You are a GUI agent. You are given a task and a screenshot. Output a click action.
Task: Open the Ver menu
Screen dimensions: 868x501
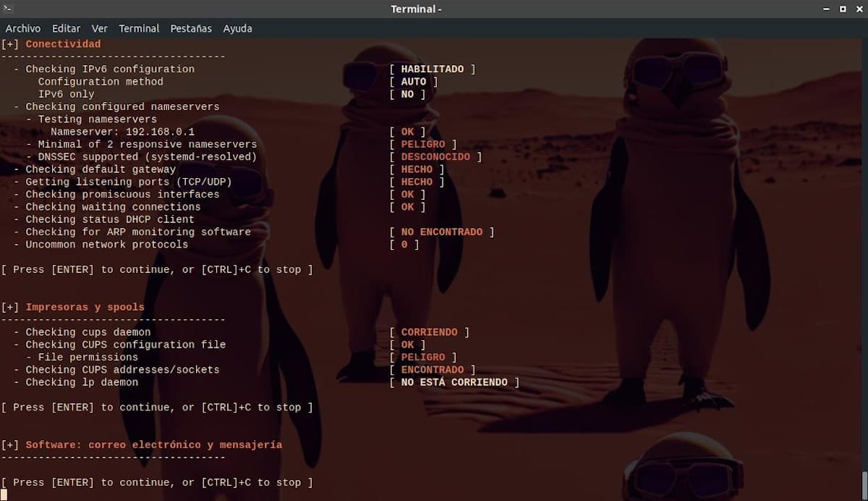100,28
